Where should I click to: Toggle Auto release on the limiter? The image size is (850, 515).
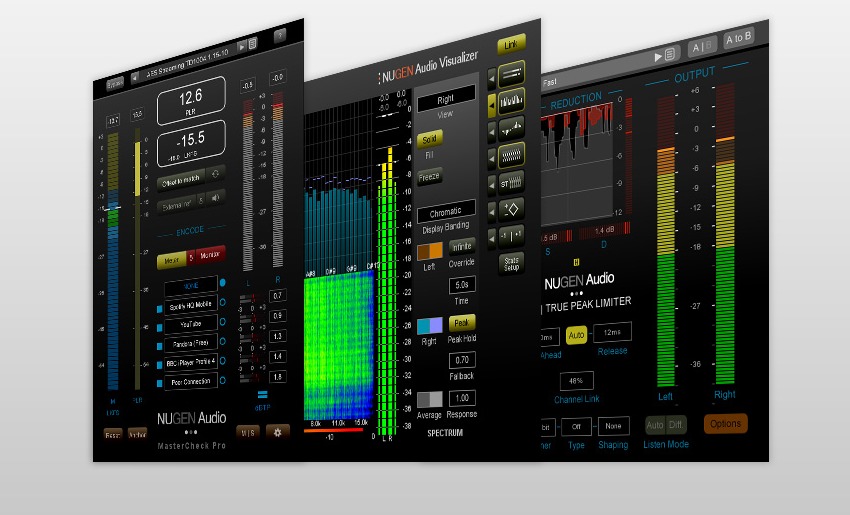pos(576,335)
